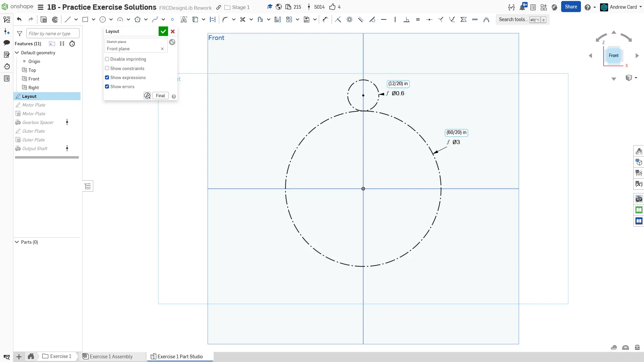Click the Undo arrow
644x362 pixels.
click(x=19, y=19)
